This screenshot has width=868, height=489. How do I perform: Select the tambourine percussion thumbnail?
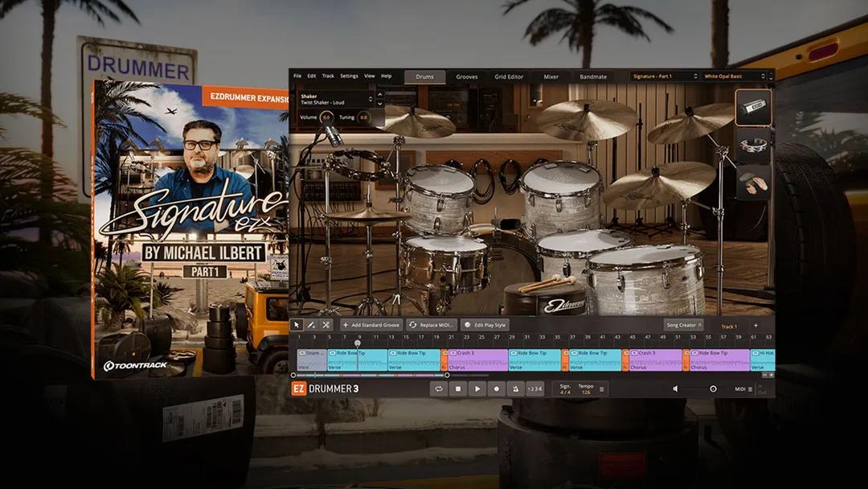pos(753,146)
